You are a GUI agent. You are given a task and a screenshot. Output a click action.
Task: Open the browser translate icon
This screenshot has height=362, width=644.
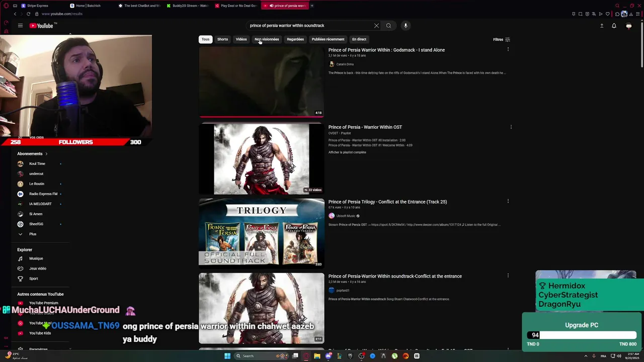point(594,14)
